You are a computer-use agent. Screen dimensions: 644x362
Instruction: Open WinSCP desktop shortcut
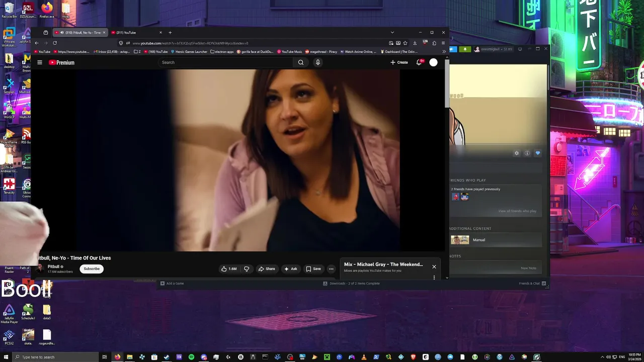9,110
